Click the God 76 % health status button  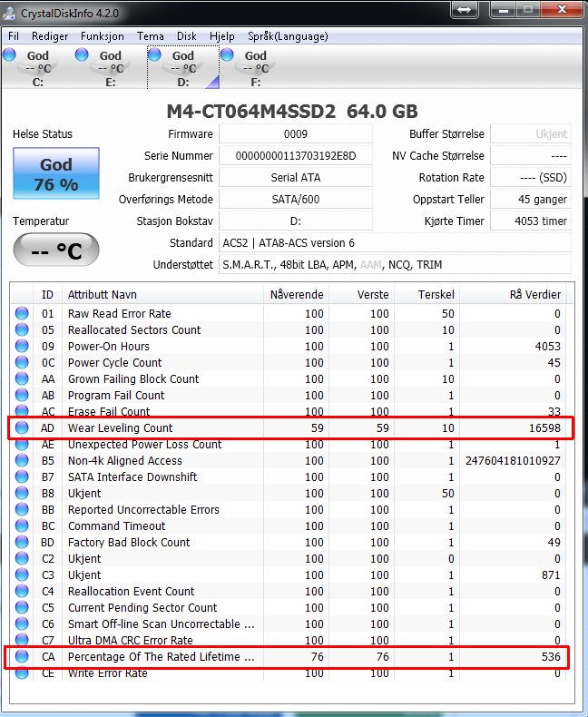pos(55,173)
